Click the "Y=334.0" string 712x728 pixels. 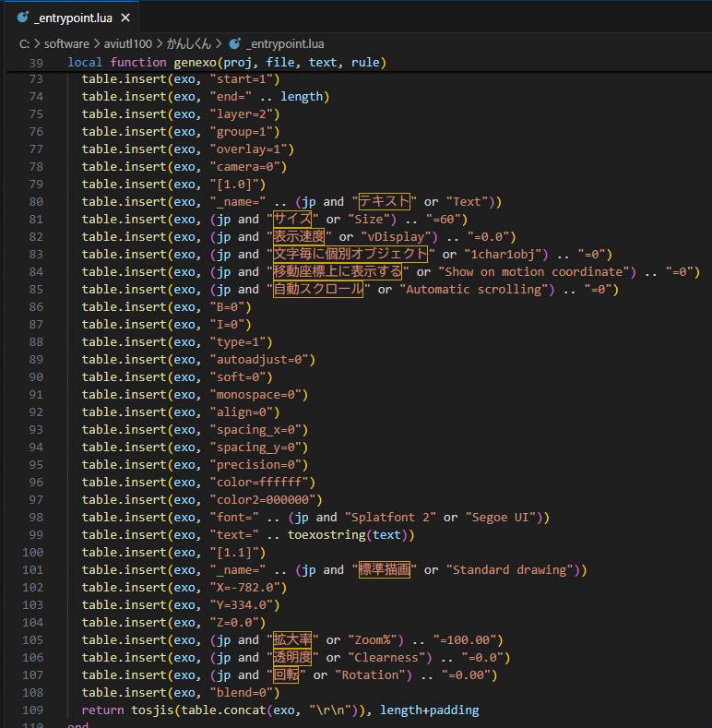242,605
